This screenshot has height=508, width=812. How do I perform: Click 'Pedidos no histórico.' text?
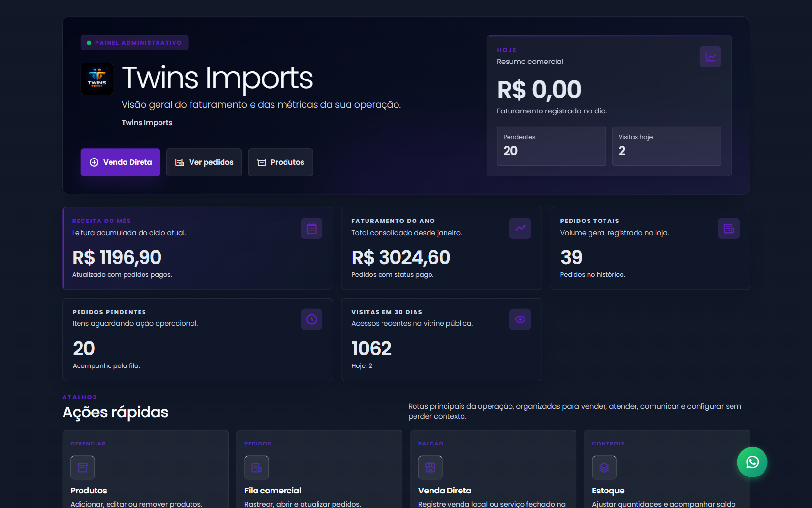(592, 274)
